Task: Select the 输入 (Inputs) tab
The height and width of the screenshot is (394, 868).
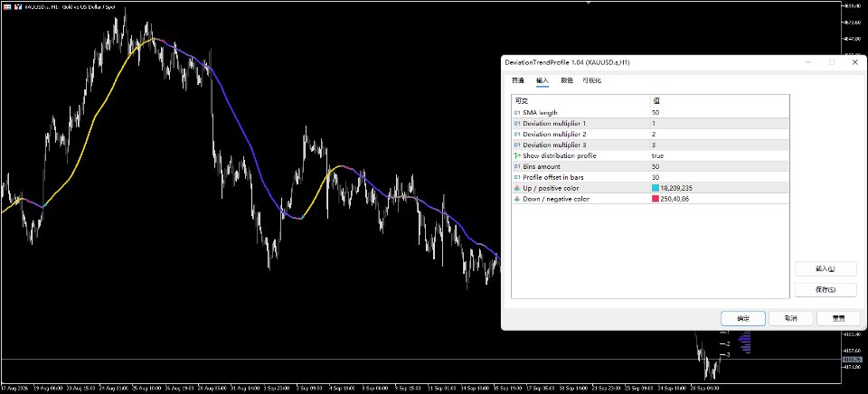Action: click(x=542, y=80)
